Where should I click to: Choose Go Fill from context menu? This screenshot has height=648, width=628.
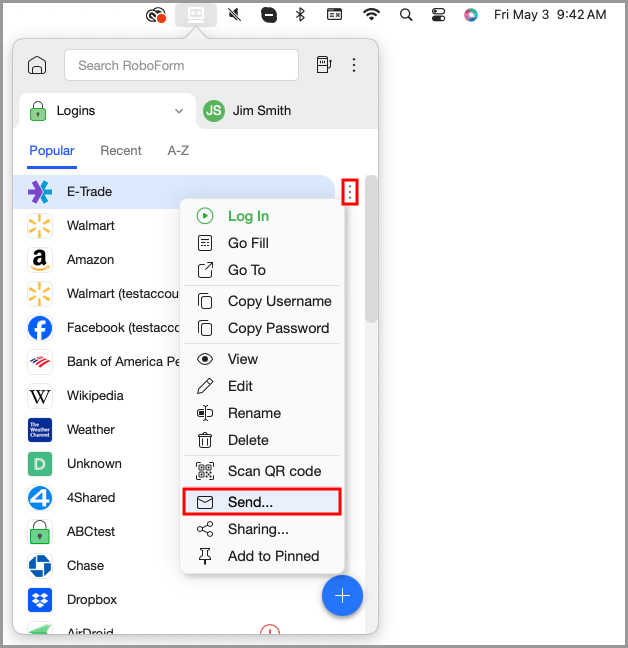(x=262, y=243)
